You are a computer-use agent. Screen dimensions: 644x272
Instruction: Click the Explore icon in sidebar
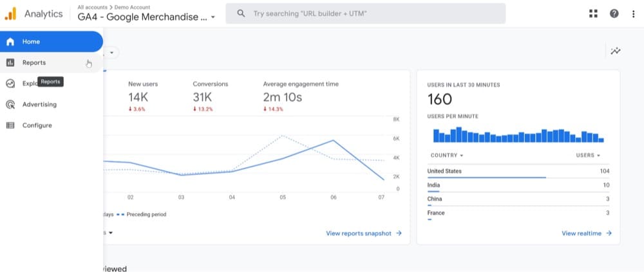tap(10, 84)
